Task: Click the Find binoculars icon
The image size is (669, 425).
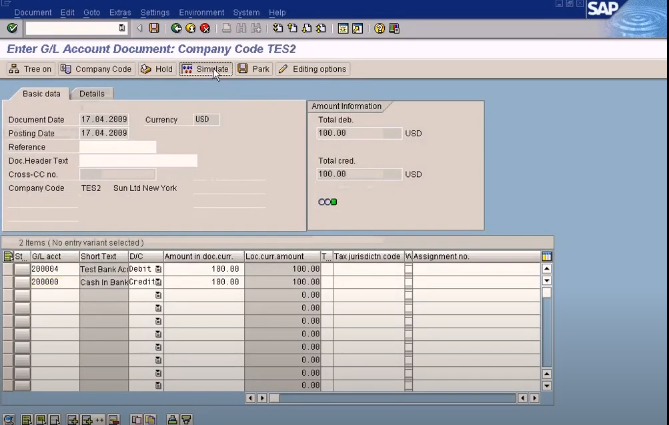Action: tap(241, 28)
